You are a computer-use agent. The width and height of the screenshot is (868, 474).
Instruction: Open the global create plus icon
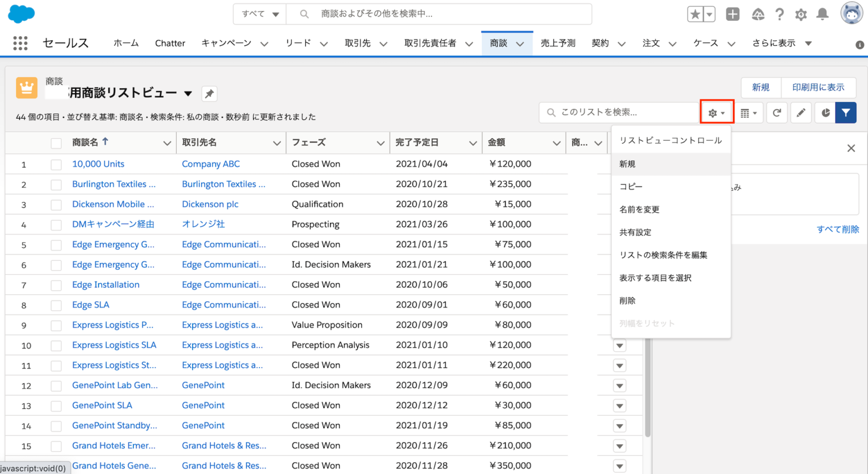[x=732, y=14]
